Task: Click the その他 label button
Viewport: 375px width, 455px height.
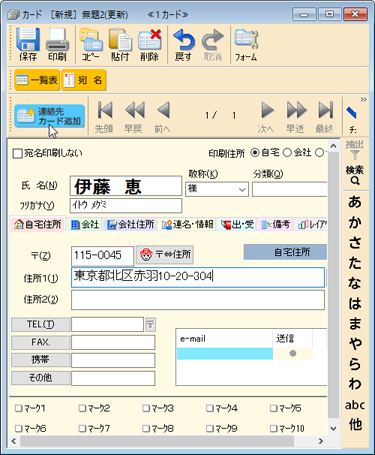Action: pos(41,378)
